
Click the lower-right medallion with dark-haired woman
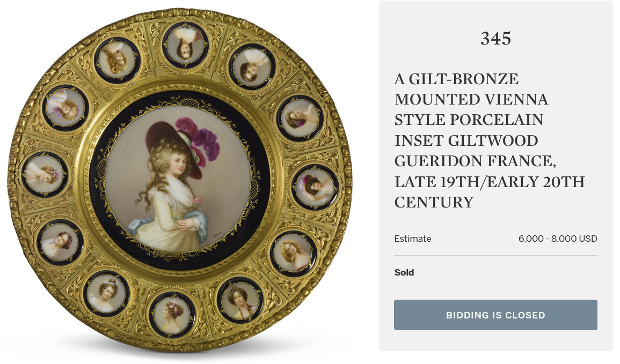pos(240,300)
